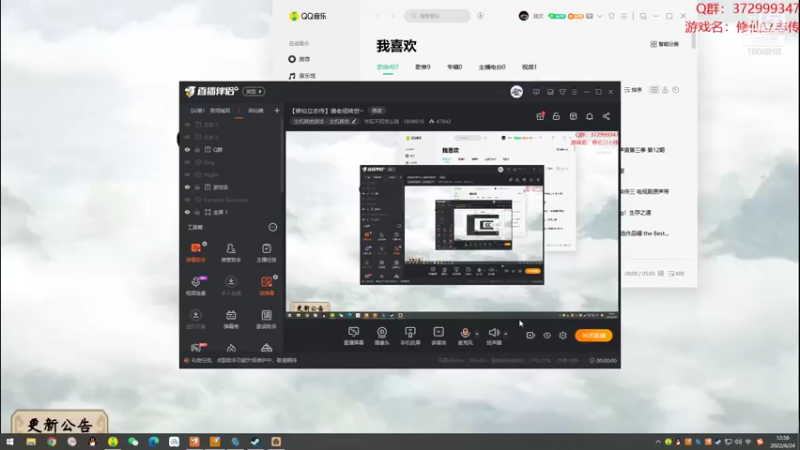Screen dimensions: 800x450
Task: Click the 麦克风 microphone icon
Action: point(465,332)
